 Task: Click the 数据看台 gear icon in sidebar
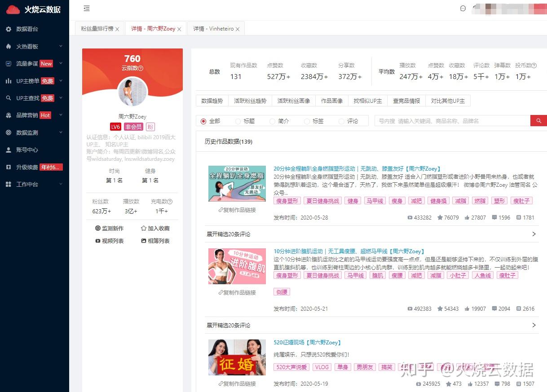tap(9, 29)
